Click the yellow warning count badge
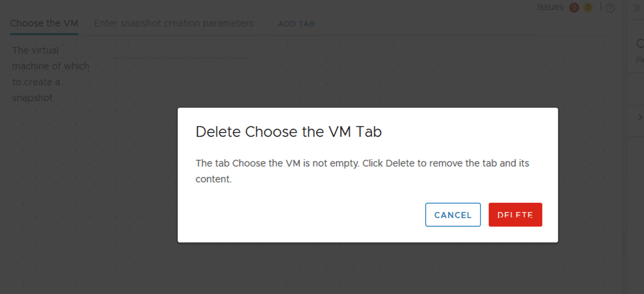The height and width of the screenshot is (294, 644). [587, 7]
